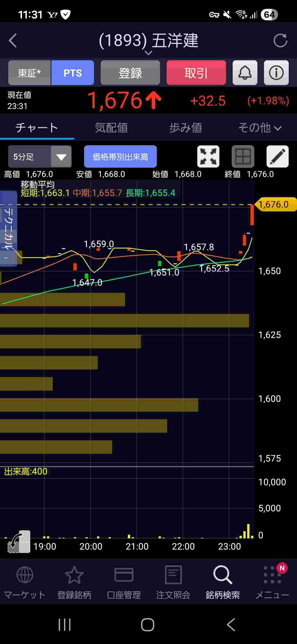Go back using the top-left arrow
Image resolution: width=297 pixels, height=644 pixels.
[x=13, y=41]
